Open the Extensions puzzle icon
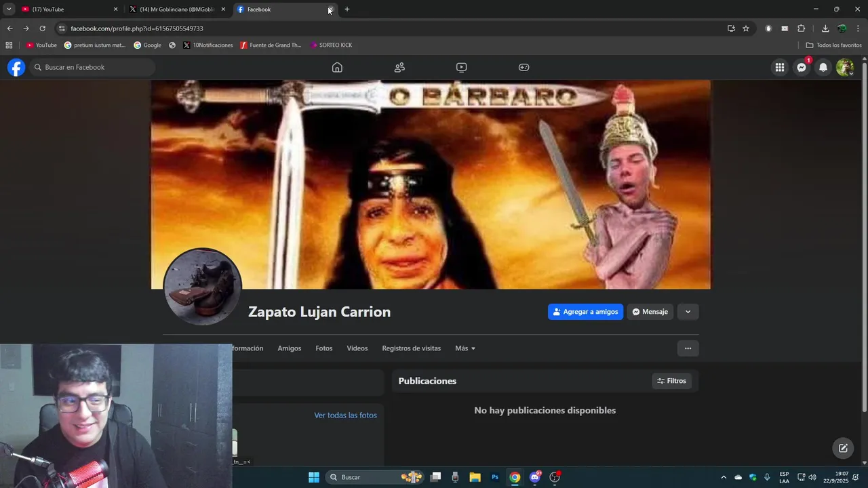This screenshot has width=868, height=488. (801, 28)
